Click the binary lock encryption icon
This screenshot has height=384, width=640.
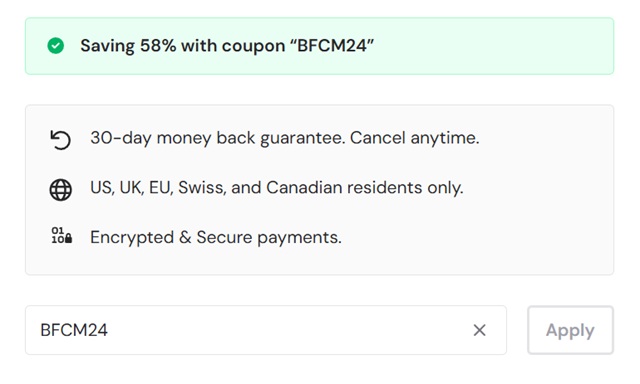(x=61, y=236)
